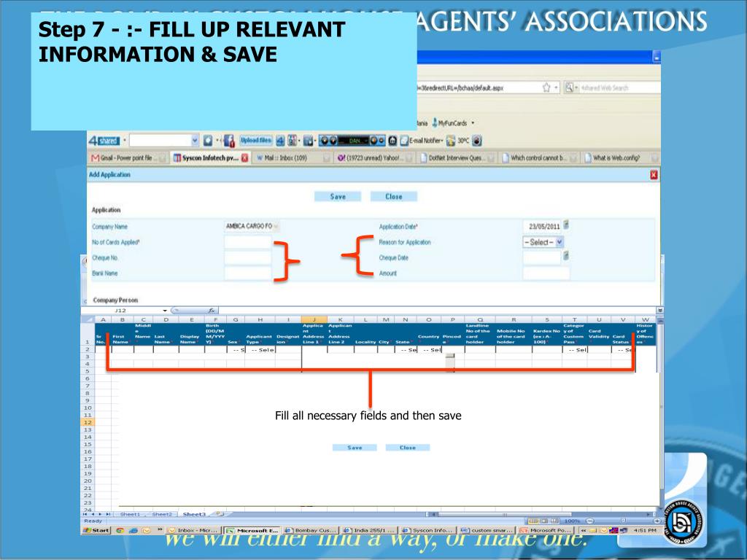Open the Windows Start menu
747x560 pixels.
pyautogui.click(x=97, y=530)
